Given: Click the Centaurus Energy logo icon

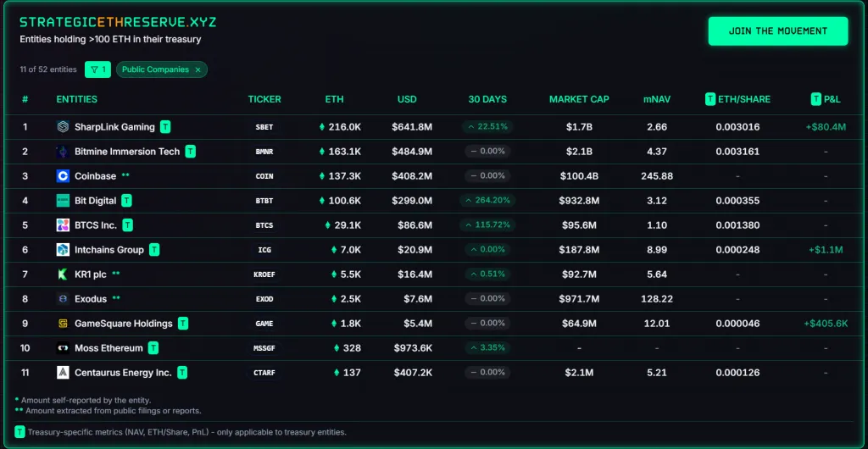Looking at the screenshot, I should tap(63, 373).
